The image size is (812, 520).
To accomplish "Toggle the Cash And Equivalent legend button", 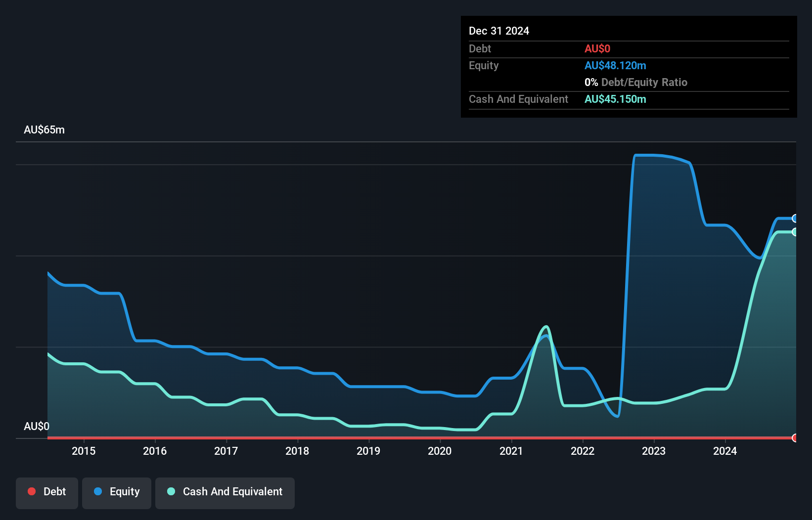I will coord(225,493).
